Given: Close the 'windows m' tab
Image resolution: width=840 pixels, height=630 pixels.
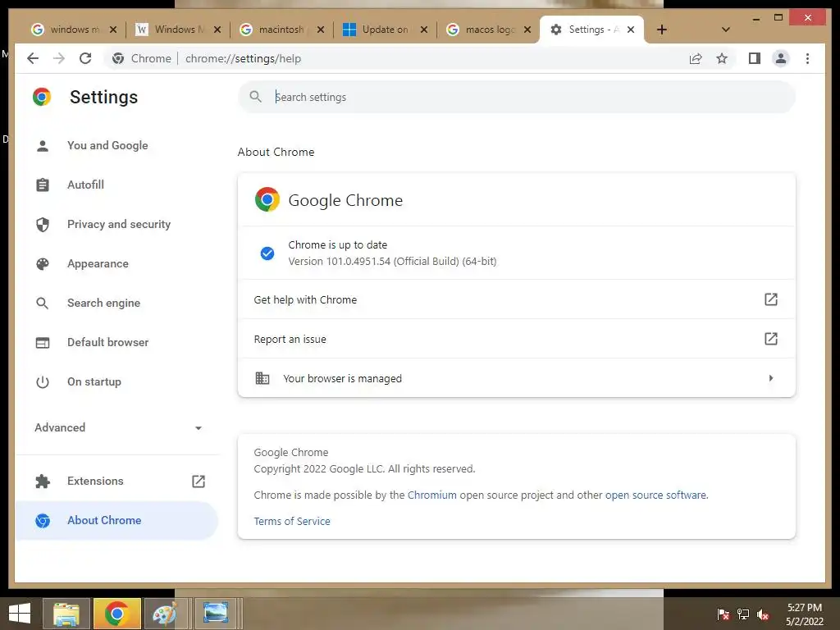Looking at the screenshot, I should [x=113, y=30].
